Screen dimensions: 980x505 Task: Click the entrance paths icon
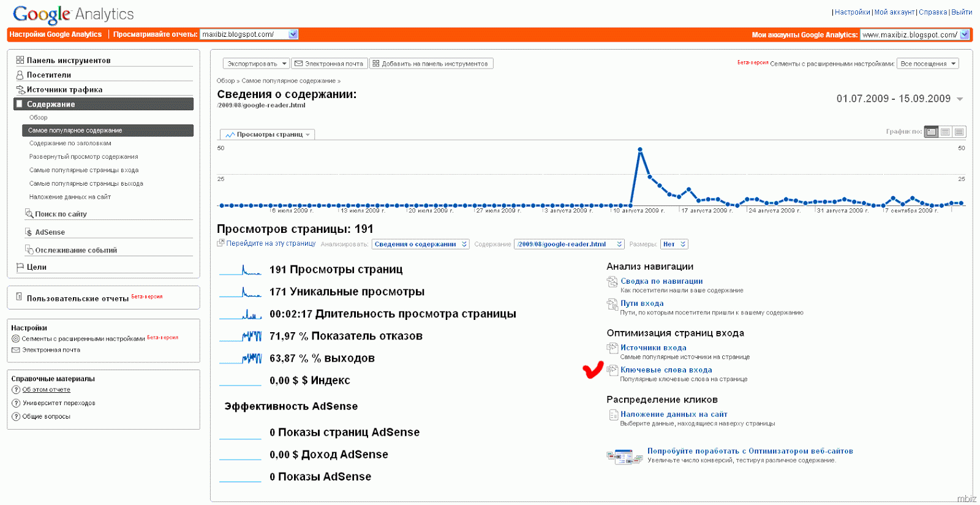pyautogui.click(x=612, y=304)
